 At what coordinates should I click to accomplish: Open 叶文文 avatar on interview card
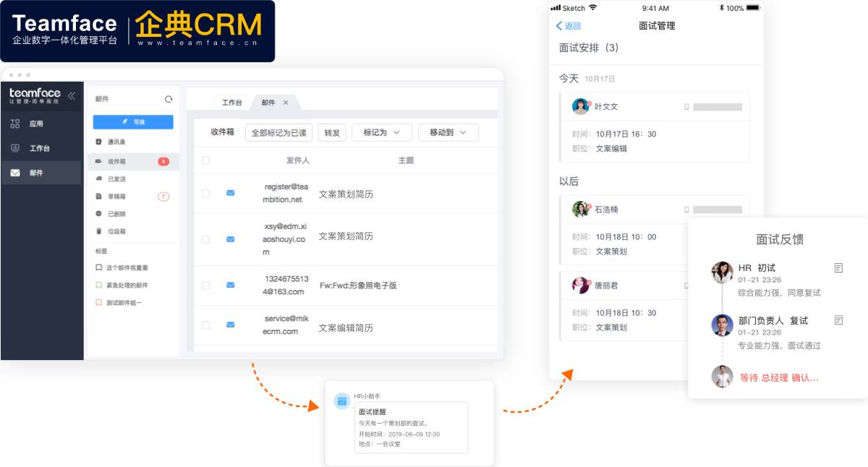coord(580,106)
